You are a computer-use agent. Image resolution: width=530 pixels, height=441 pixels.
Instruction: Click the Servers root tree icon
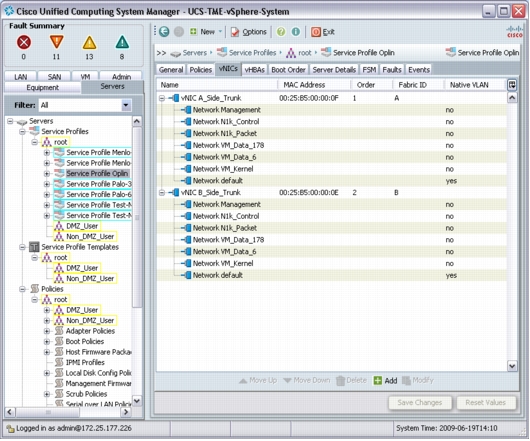22,121
